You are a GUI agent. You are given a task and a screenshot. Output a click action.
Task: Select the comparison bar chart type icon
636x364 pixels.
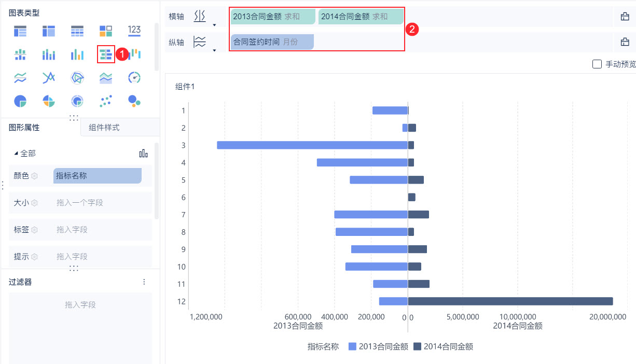click(x=106, y=54)
